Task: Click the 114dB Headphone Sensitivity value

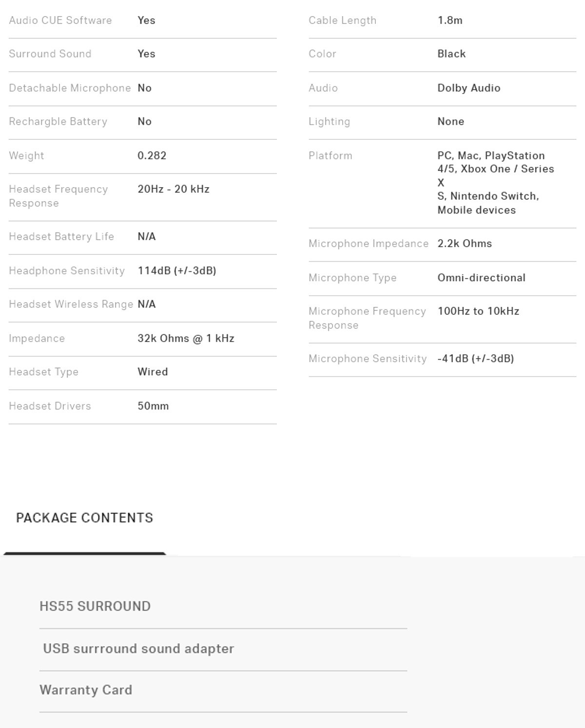Action: 177,270
